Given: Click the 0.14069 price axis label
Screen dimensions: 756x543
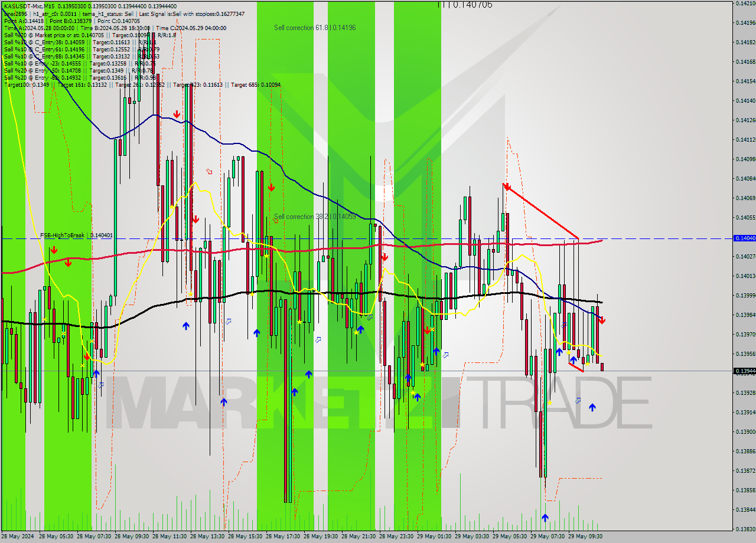Looking at the screenshot, I should (x=745, y=198).
